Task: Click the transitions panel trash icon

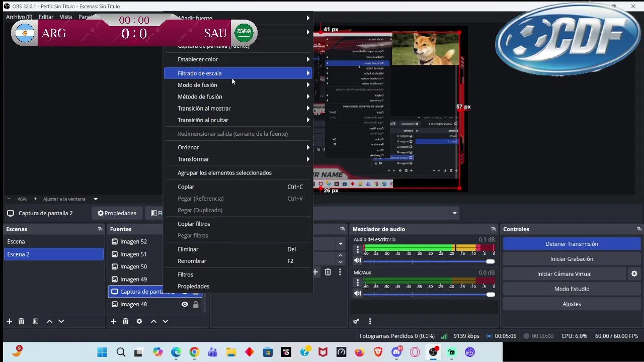Action: pyautogui.click(x=328, y=272)
